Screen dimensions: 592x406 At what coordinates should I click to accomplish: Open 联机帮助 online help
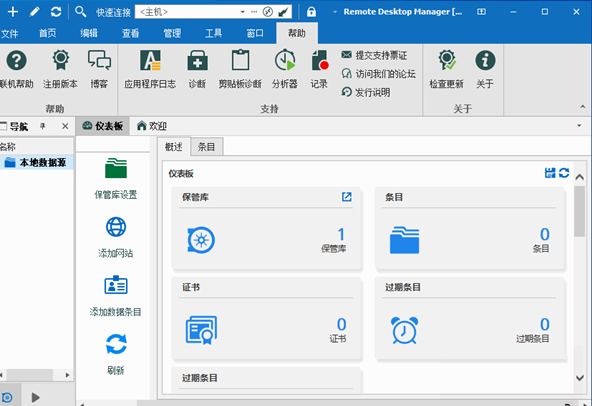pos(17,69)
